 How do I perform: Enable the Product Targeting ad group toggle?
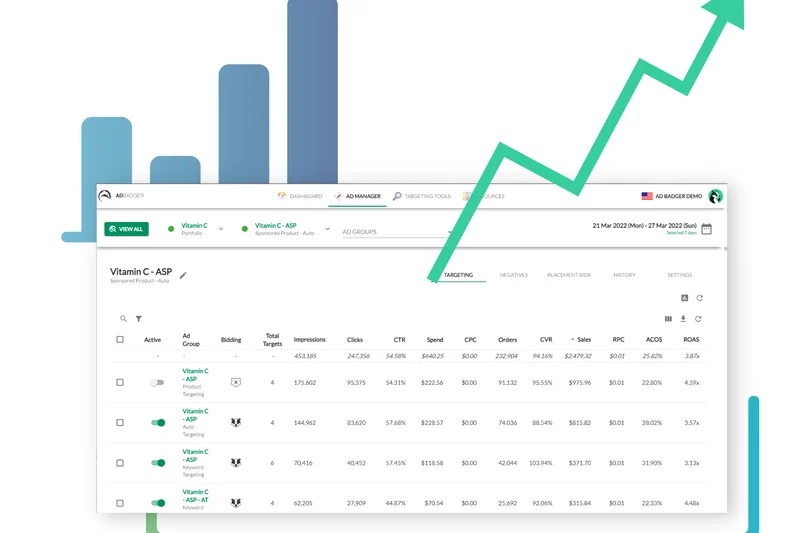pyautogui.click(x=157, y=383)
